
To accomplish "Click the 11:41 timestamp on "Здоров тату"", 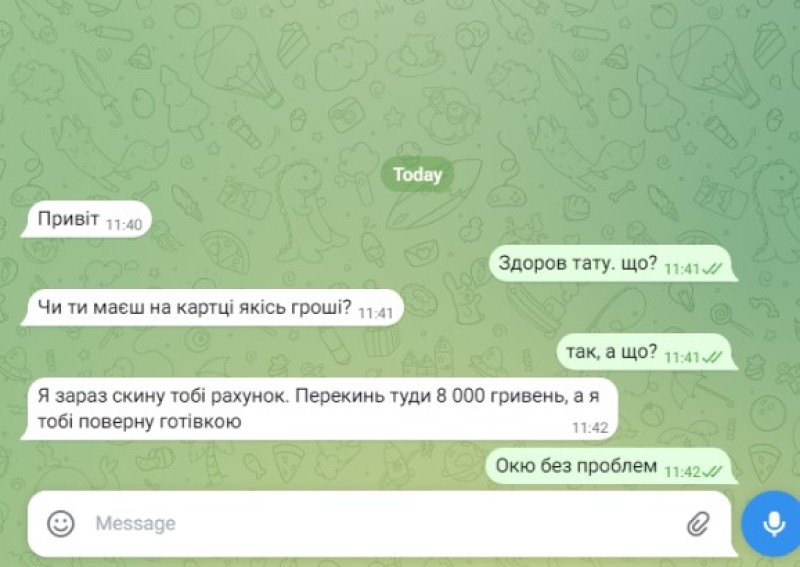I will [682, 268].
